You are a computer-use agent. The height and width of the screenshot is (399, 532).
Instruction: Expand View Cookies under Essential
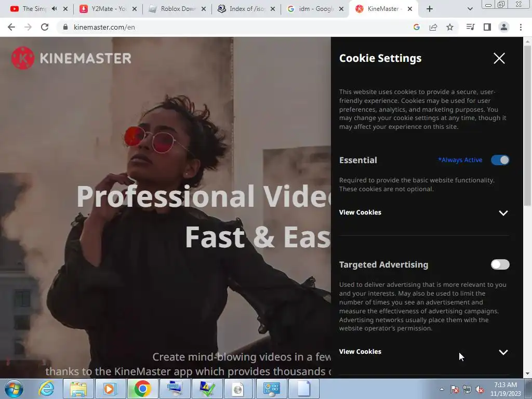(x=424, y=212)
